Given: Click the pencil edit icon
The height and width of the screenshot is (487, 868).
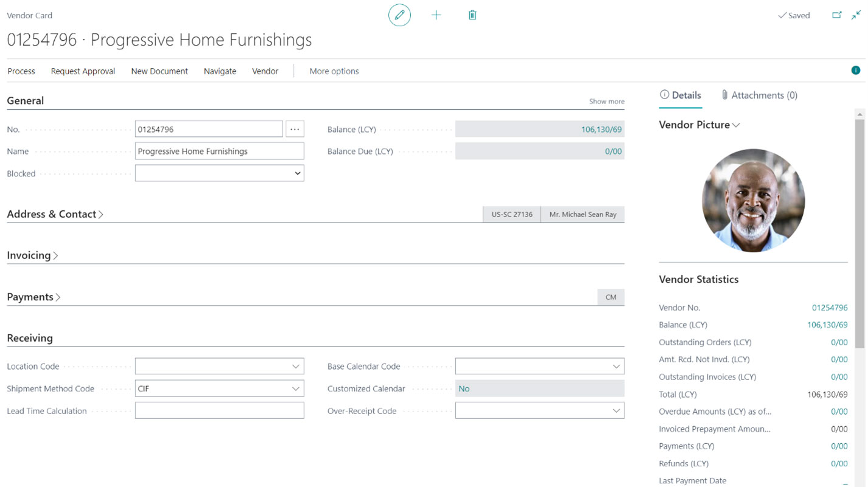Looking at the screenshot, I should [x=399, y=15].
